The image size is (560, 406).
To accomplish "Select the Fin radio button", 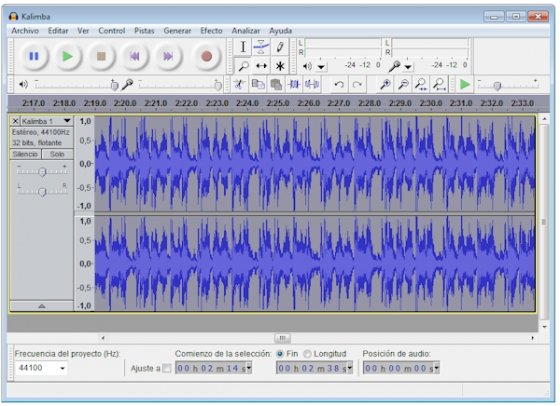I will tap(280, 354).
